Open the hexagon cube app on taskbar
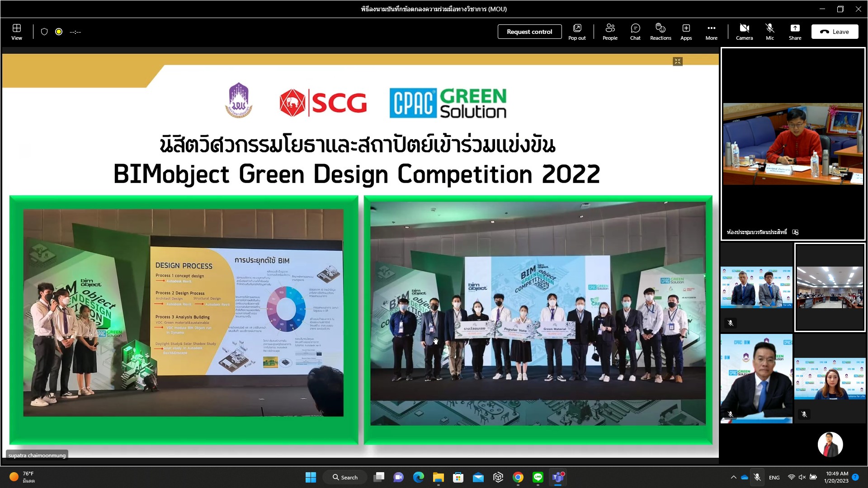The image size is (868, 488). [498, 477]
